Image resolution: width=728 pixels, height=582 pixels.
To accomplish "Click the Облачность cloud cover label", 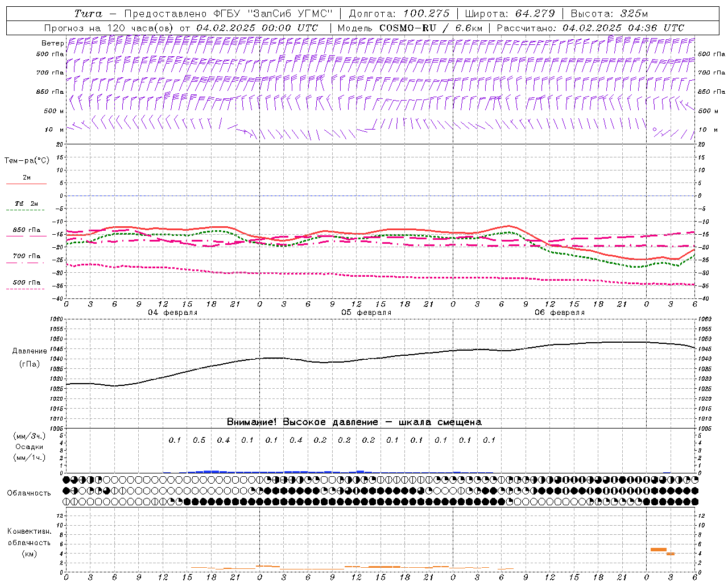I will pos(29,493).
